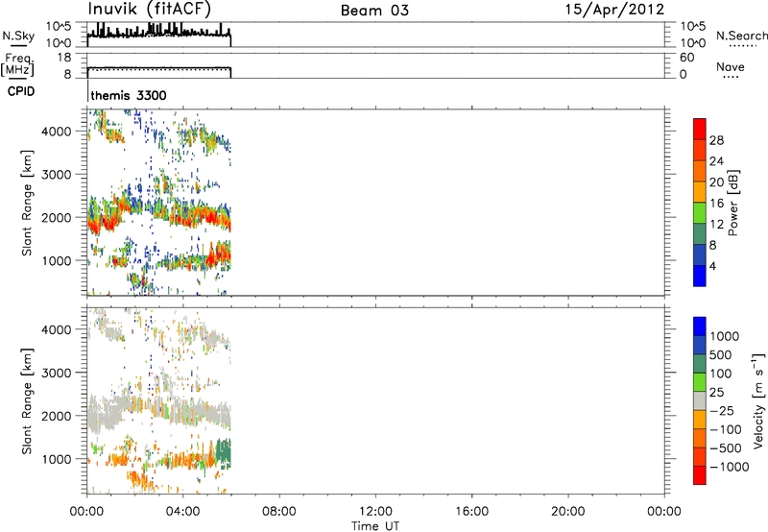Click the frequency trace in the Freq. panel
The width and height of the screenshot is (768, 532).
coord(159,67)
